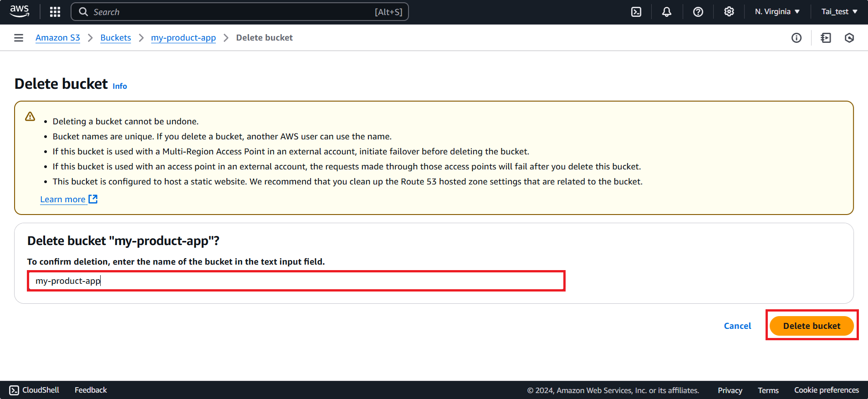The height and width of the screenshot is (399, 868).
Task: Click the Route 53 hosted zone warning line
Action: tap(347, 182)
